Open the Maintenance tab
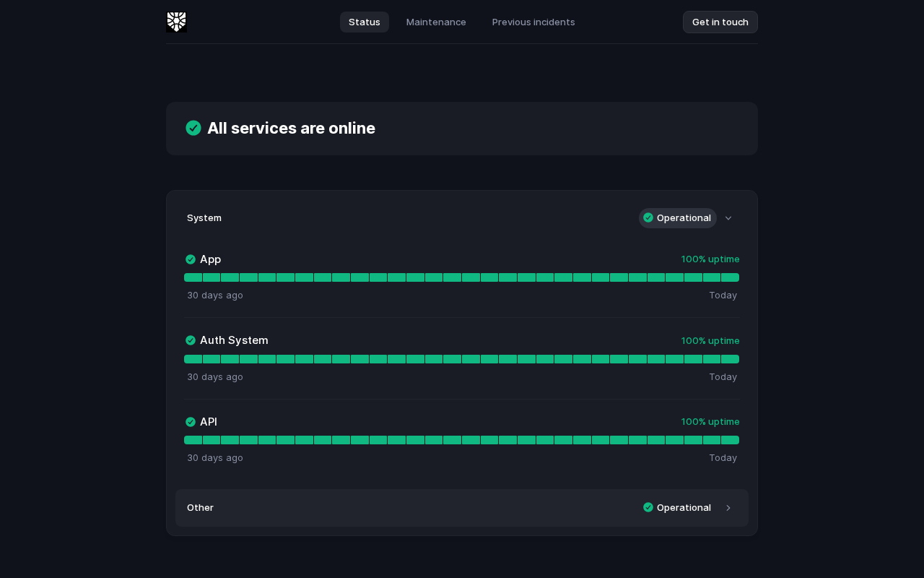 point(436,22)
